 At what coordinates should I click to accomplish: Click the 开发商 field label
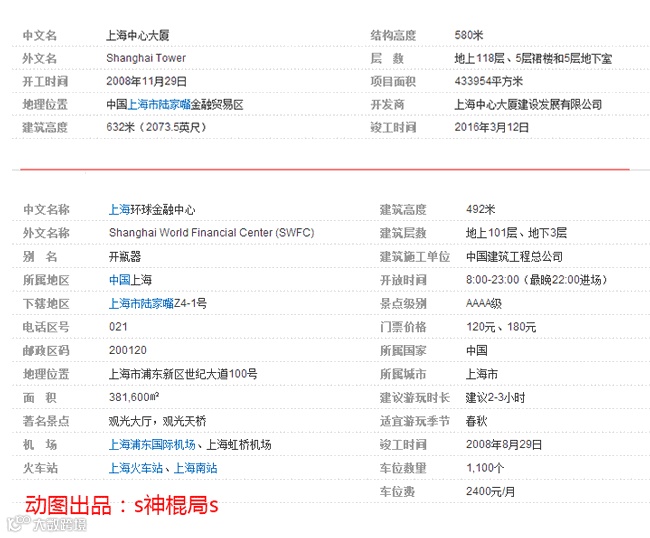pos(387,104)
